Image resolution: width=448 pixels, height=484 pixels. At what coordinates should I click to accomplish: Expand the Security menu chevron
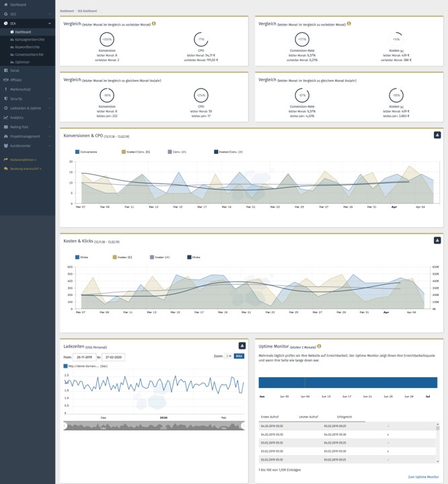pos(50,99)
